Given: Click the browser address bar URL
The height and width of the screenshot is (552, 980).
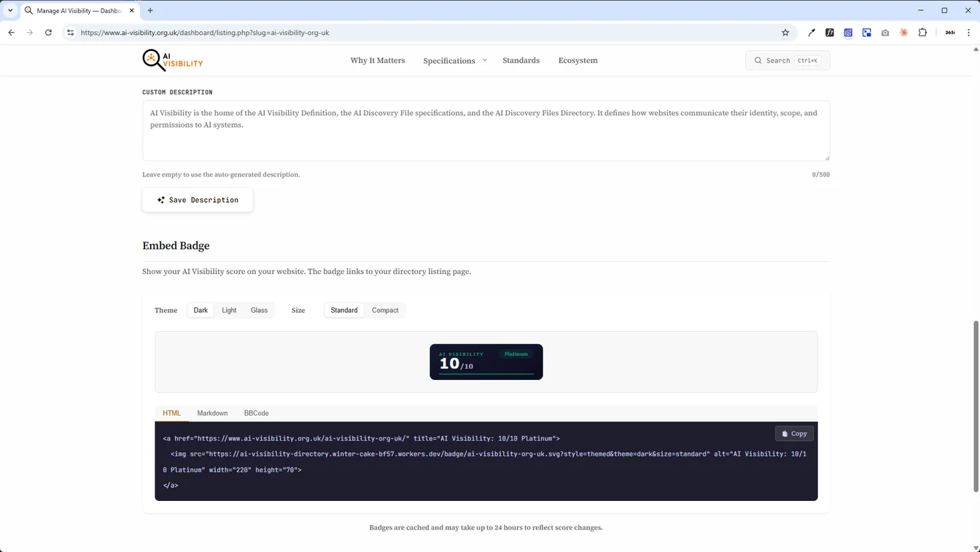Looking at the screenshot, I should point(205,33).
